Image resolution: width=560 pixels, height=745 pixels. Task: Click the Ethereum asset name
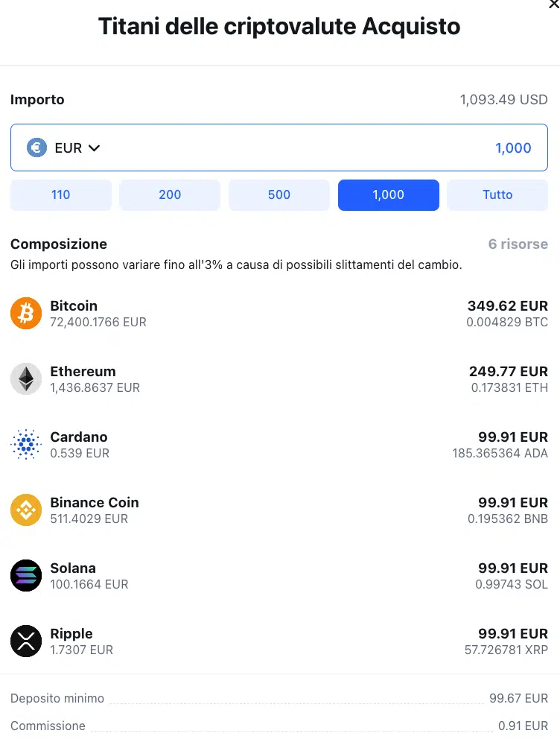point(83,371)
